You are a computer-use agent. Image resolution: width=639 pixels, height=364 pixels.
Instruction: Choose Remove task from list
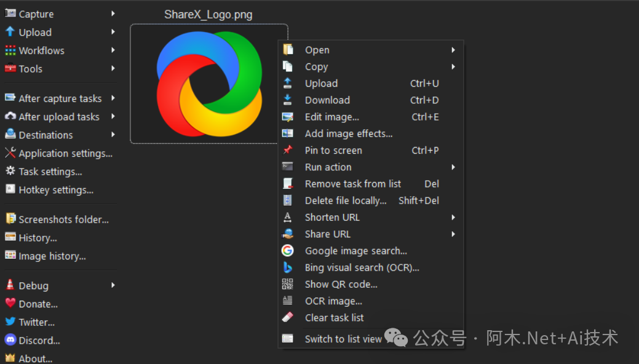(x=371, y=183)
